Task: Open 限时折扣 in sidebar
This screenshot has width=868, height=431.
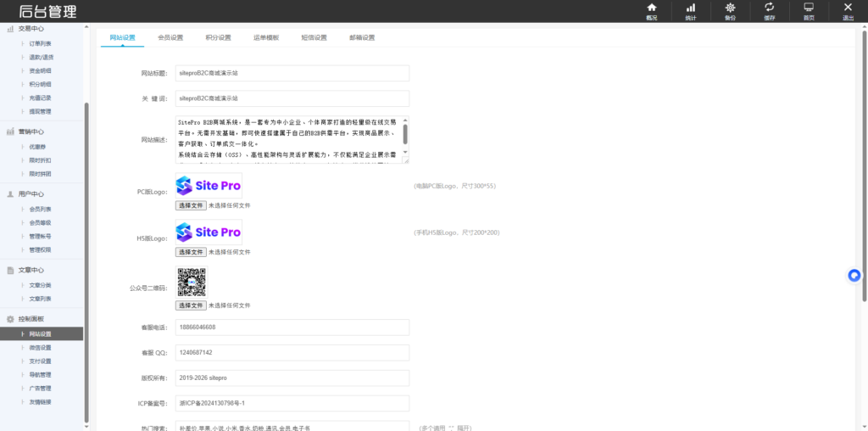Action: click(40, 160)
